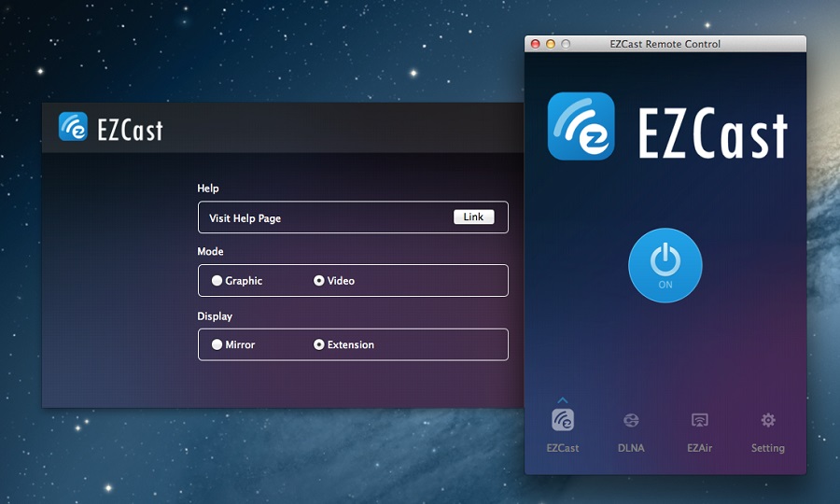Viewport: 840px width, 504px height.
Task: Select the Mirror display radio button
Action: pos(217,344)
